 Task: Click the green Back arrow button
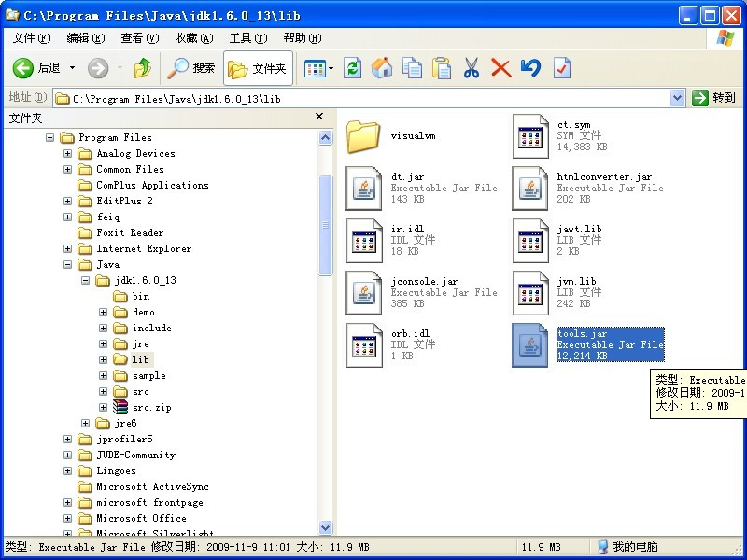[22, 68]
